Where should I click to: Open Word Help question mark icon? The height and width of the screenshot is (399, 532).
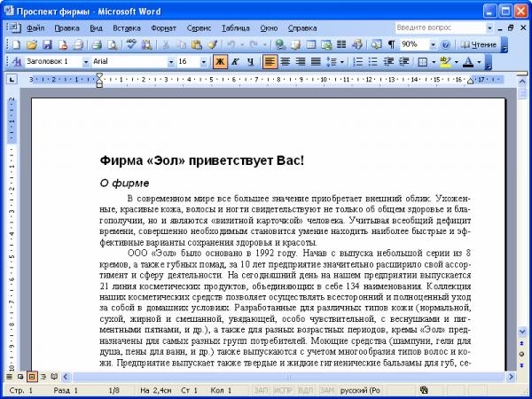445,44
